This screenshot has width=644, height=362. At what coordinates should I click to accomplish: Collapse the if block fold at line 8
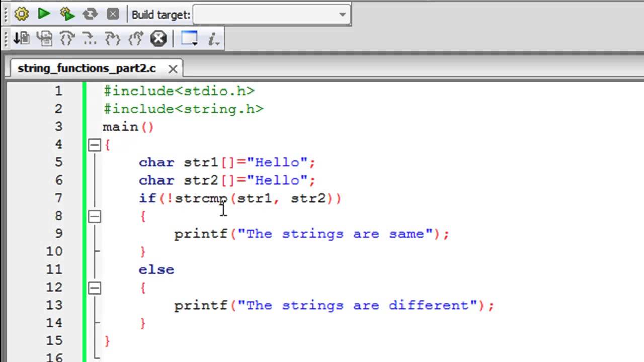pos(94,216)
